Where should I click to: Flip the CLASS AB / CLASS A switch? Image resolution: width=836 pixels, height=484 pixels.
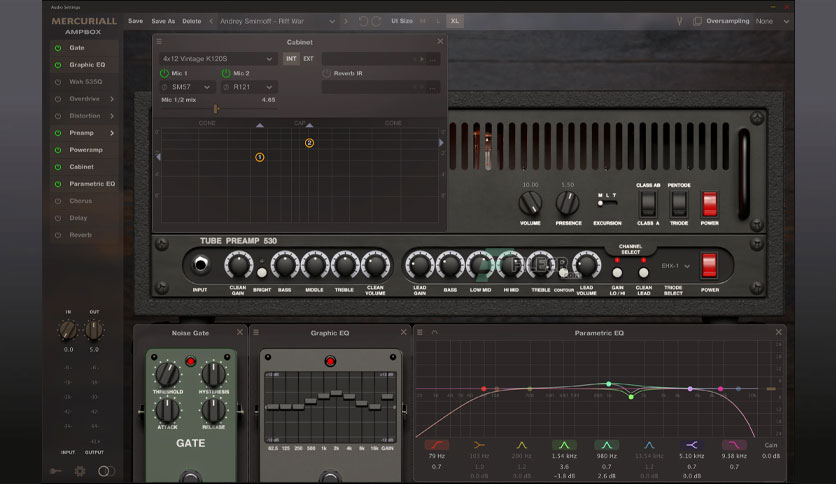tap(648, 204)
